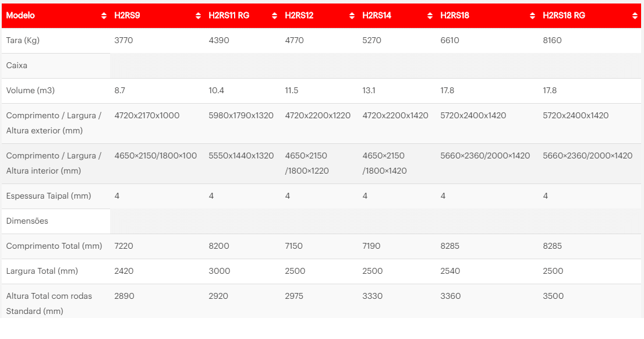Click exterior dimension 4720x2200x1420

click(395, 115)
